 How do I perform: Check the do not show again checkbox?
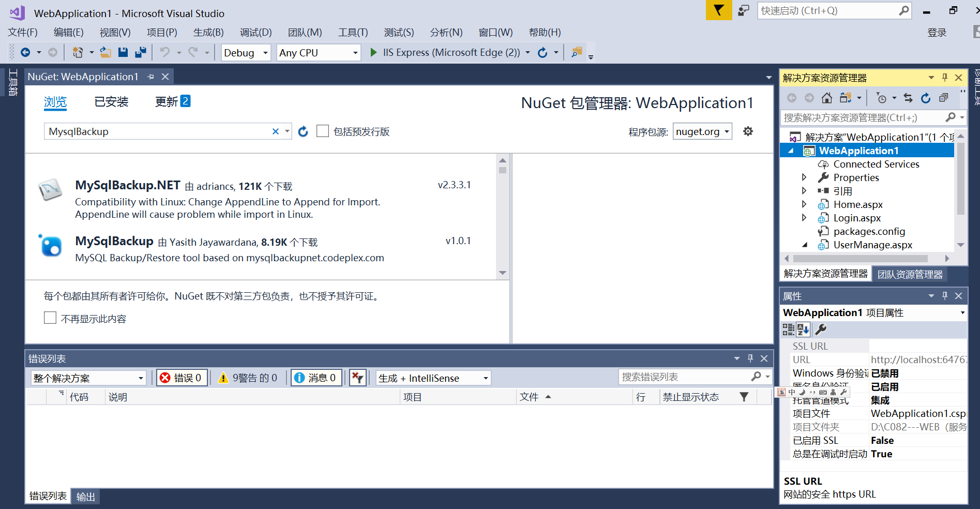click(x=50, y=318)
